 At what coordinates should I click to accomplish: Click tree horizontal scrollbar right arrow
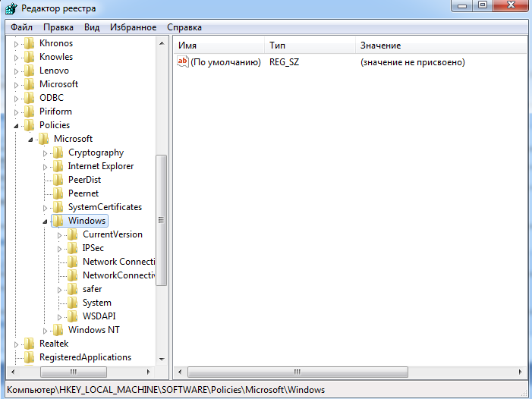[148, 372]
